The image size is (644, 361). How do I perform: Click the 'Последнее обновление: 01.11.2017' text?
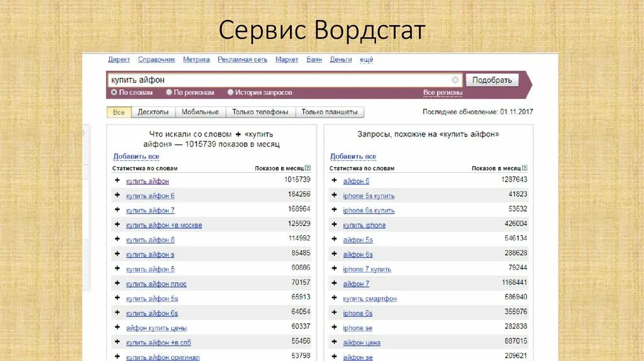click(x=478, y=112)
